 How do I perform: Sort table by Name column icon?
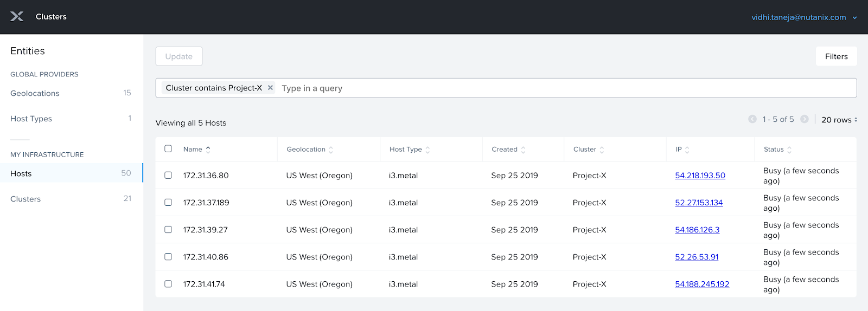coord(208,150)
